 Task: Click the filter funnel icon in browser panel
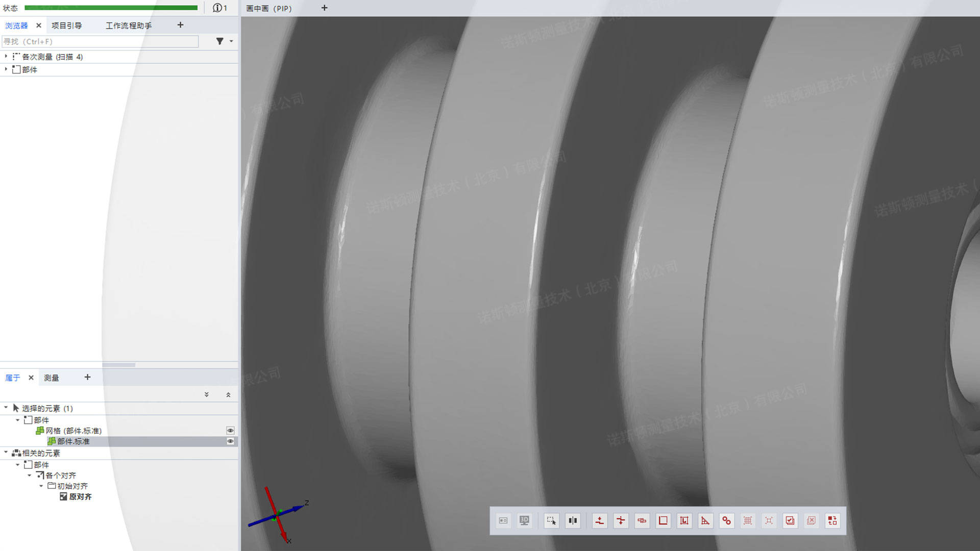tap(219, 41)
